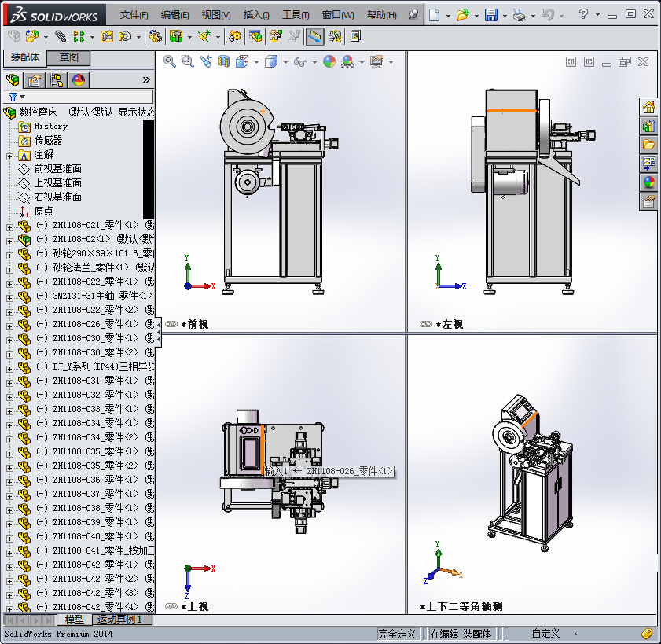Open the Help dropdown arrow beside question mark
Image resolution: width=661 pixels, height=644 pixels.
(597, 15)
